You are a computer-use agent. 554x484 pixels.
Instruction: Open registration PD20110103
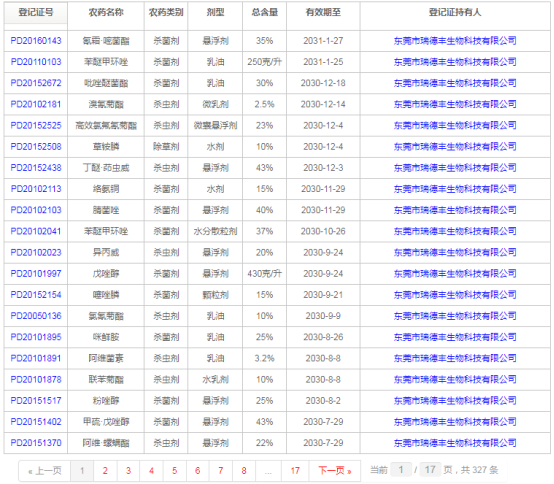(x=36, y=62)
